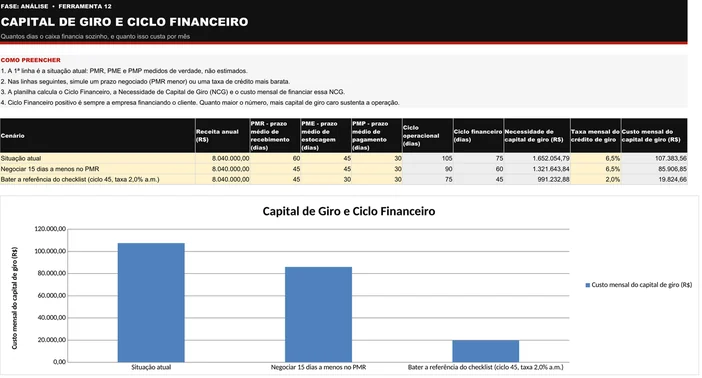Select the short blue 'Bater a referência' chart bar
Screen dimensions: 702x378
click(485, 351)
